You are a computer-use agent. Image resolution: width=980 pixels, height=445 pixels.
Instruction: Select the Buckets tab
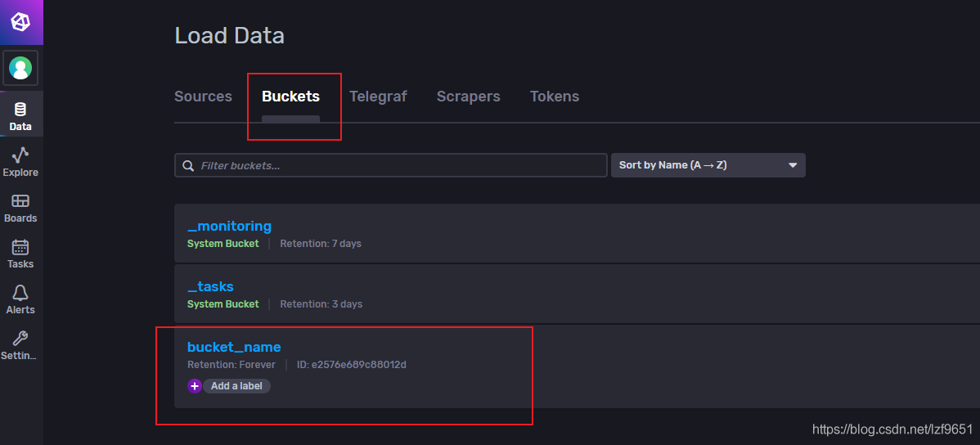click(290, 97)
